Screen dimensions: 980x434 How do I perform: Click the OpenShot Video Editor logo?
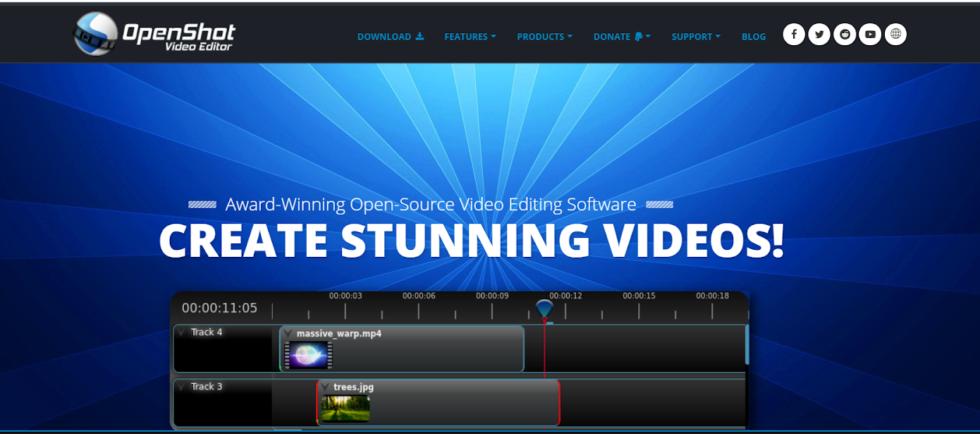click(x=154, y=34)
